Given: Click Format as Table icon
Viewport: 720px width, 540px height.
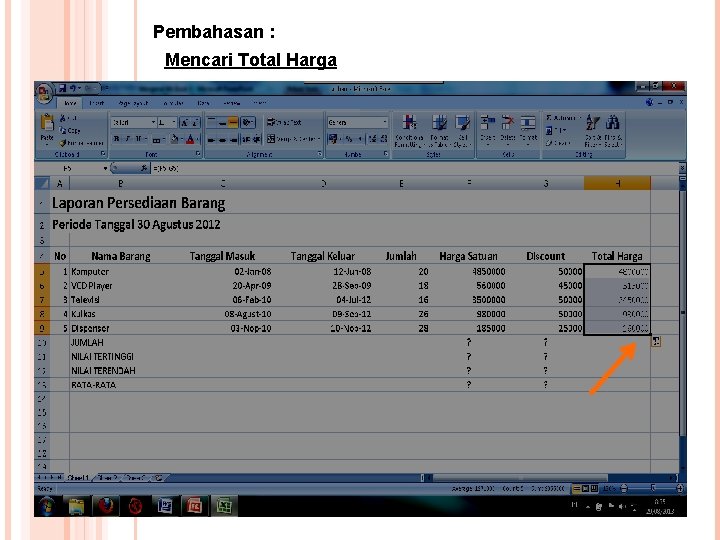Looking at the screenshot, I should [439, 123].
